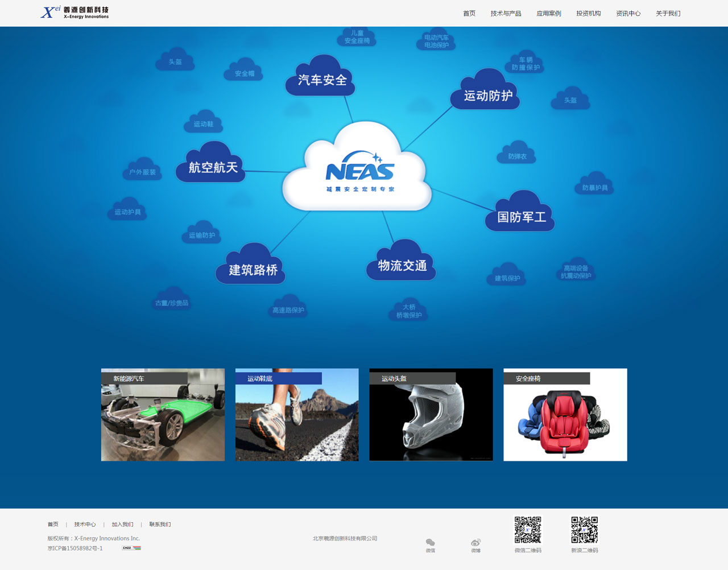Open the 运动鞋底 running shoe thumbnail
The width and height of the screenshot is (728, 570).
pyautogui.click(x=297, y=415)
